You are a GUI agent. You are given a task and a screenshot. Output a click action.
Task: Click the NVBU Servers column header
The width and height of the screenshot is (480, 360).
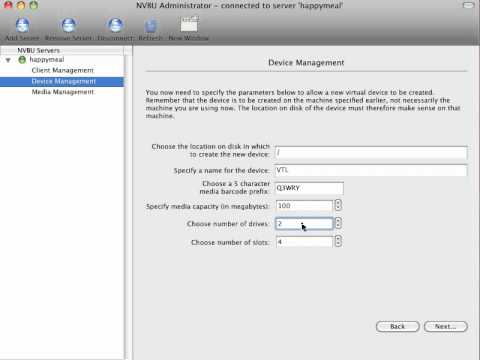62,50
